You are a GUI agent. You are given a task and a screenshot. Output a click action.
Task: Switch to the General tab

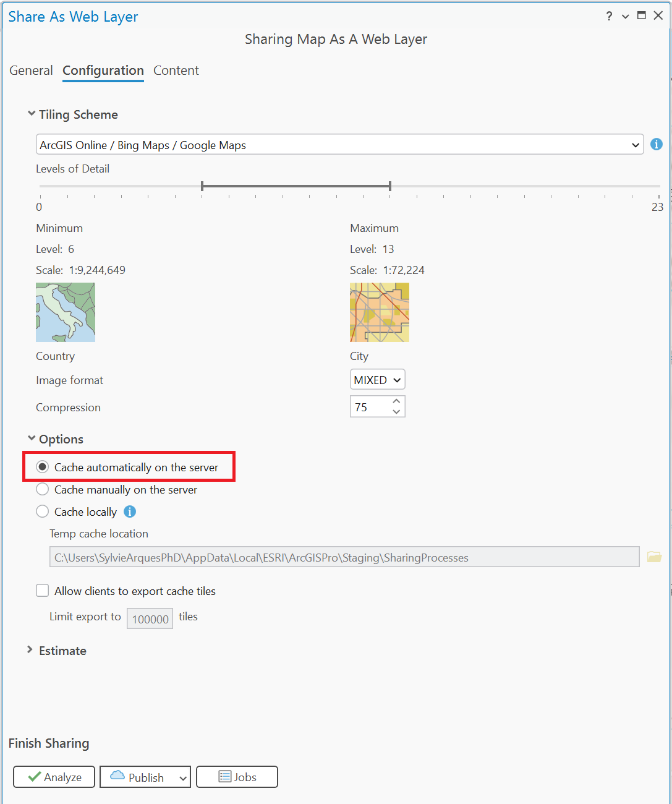tap(31, 71)
